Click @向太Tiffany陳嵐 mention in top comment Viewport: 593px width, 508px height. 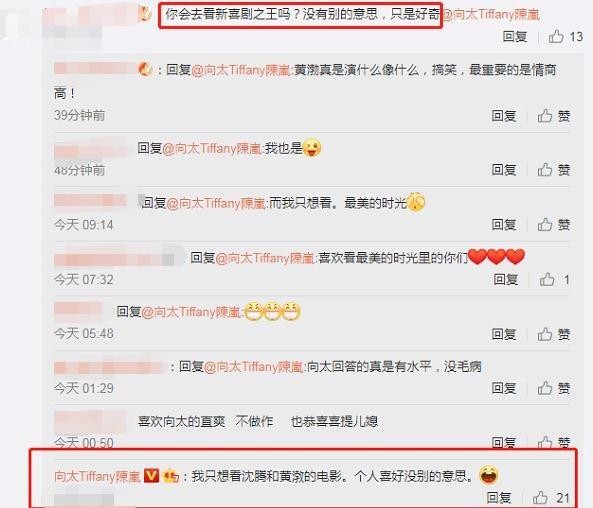(491, 15)
